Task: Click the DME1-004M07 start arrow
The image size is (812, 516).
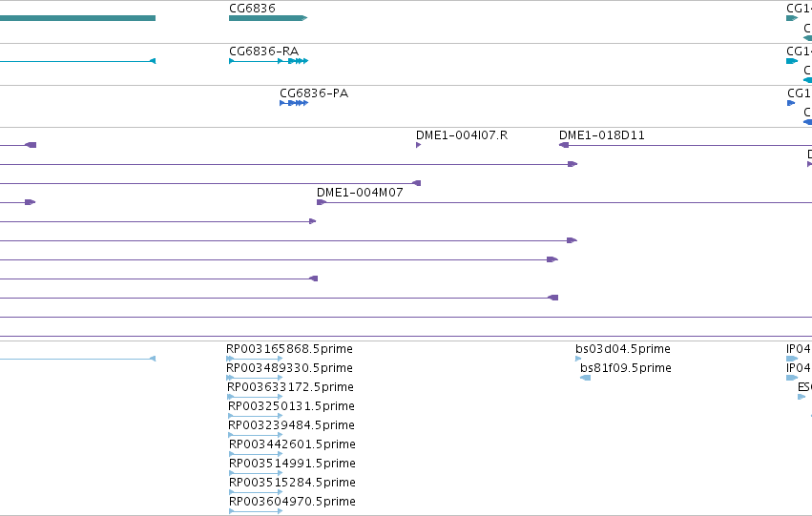Action: click(x=322, y=202)
